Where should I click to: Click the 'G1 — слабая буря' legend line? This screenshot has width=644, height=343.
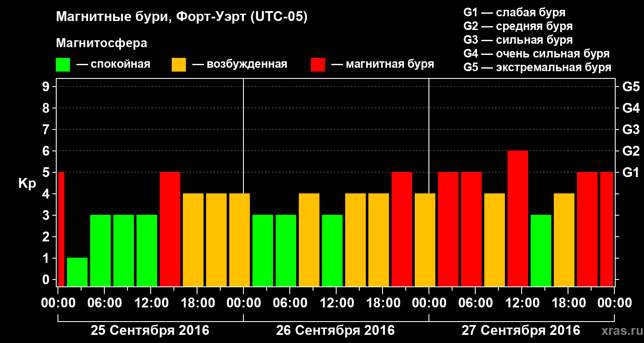[x=514, y=12]
